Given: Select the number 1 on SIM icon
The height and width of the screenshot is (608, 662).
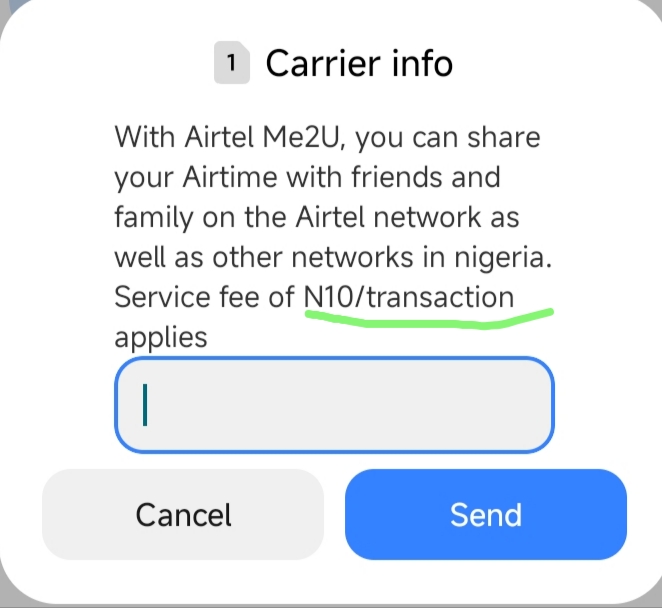Looking at the screenshot, I should pyautogui.click(x=231, y=63).
